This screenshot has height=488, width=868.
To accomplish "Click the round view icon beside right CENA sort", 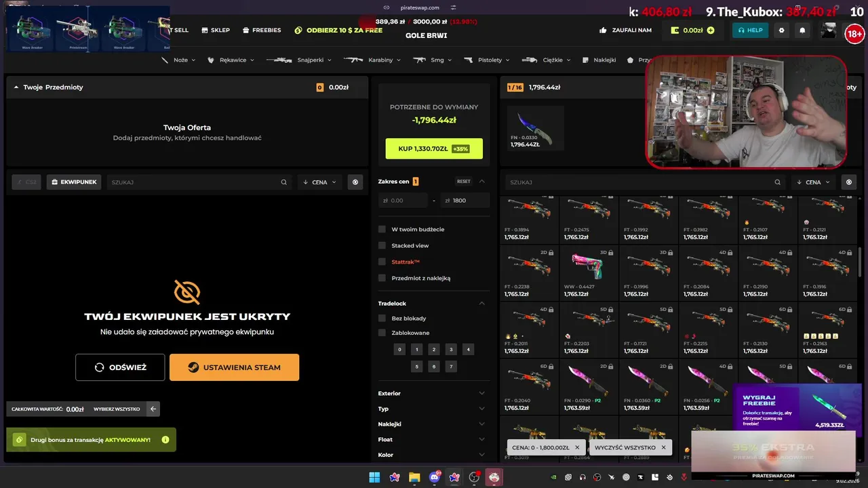I will (x=849, y=182).
